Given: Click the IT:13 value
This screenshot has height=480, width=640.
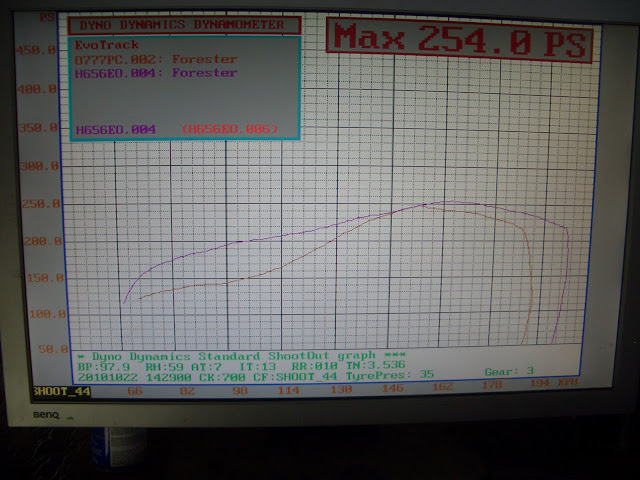Looking at the screenshot, I should coord(257,366).
